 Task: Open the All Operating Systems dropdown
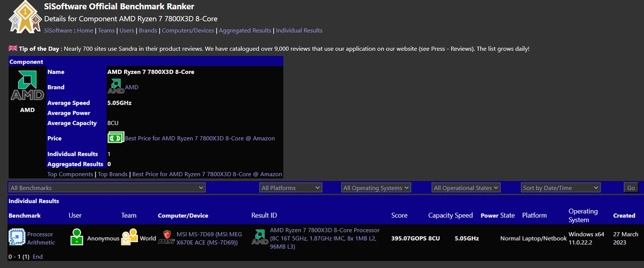[376, 188]
